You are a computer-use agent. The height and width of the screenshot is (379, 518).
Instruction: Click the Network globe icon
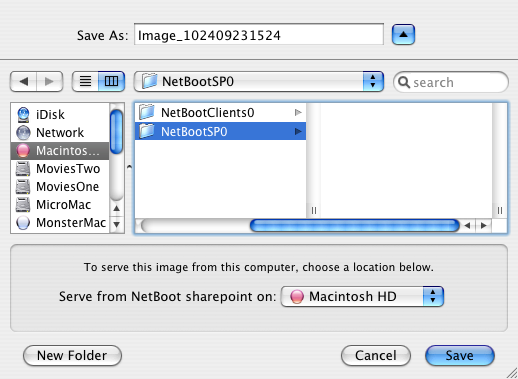point(23,133)
